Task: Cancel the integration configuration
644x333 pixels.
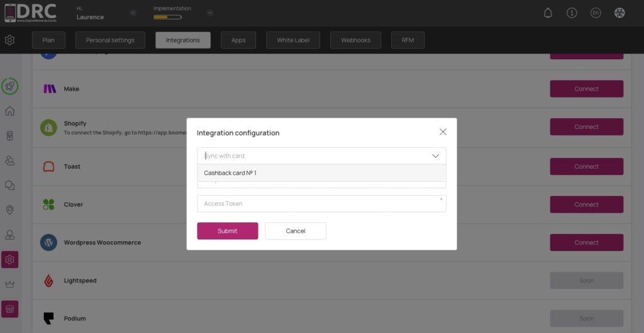Action: point(296,231)
